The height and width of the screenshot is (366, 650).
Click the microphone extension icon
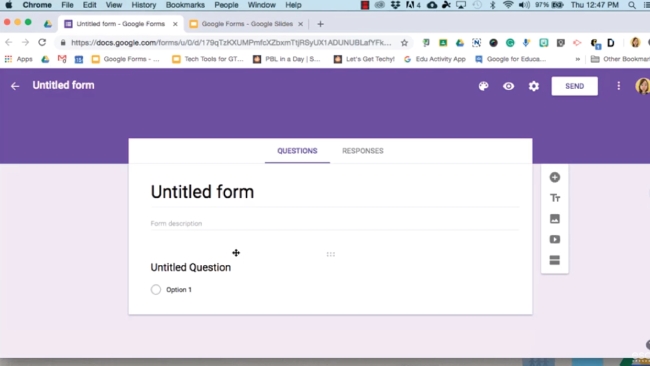point(526,43)
